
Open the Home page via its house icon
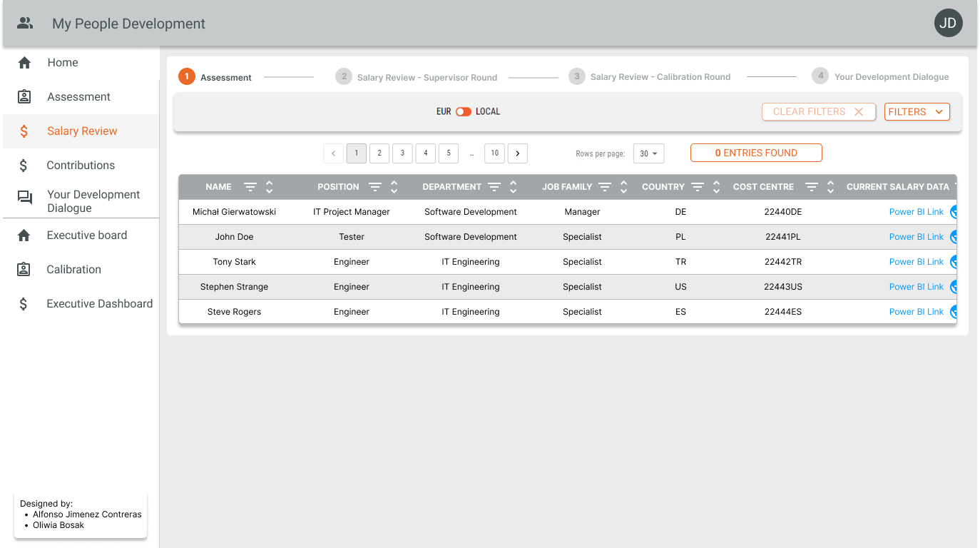(24, 63)
